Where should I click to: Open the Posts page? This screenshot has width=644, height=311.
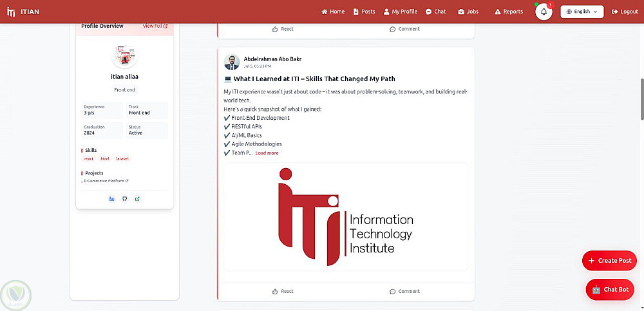(365, 12)
